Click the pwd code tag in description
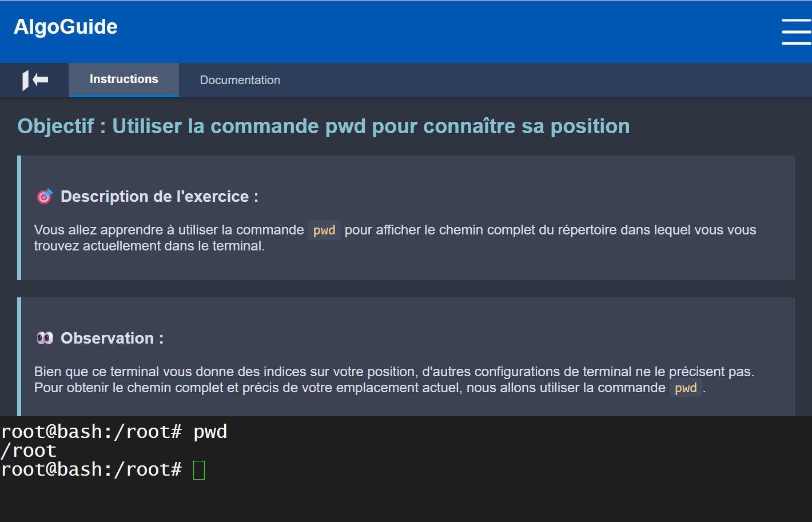Image resolution: width=812 pixels, height=522 pixels. click(324, 230)
